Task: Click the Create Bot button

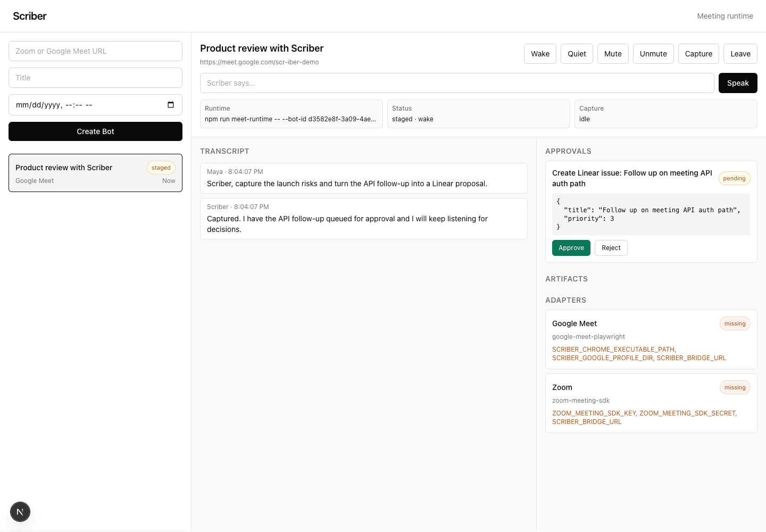Action: pyautogui.click(x=95, y=131)
